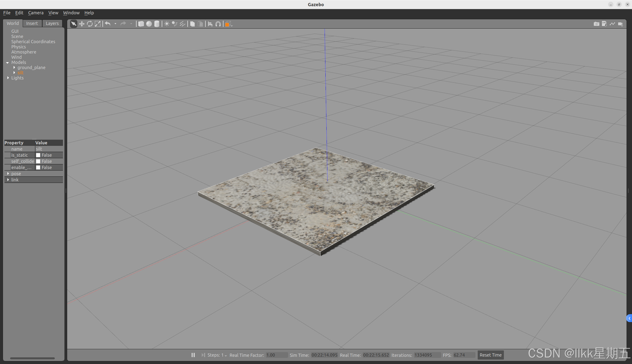Open the Camera menu
Viewport: 632px width, 364px height.
pyautogui.click(x=36, y=13)
